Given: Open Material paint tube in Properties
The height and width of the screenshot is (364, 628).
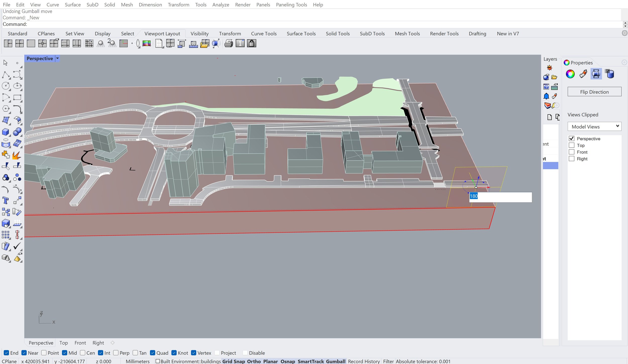Looking at the screenshot, I should (x=583, y=74).
